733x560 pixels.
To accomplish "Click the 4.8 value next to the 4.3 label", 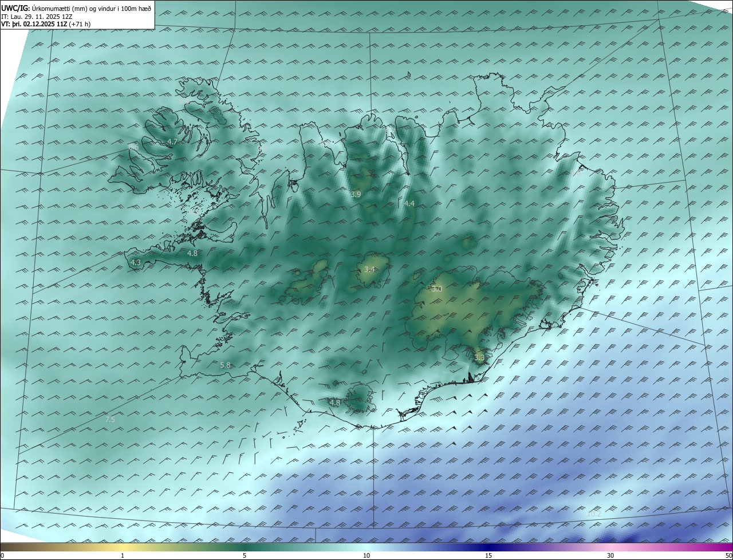I will click(192, 253).
